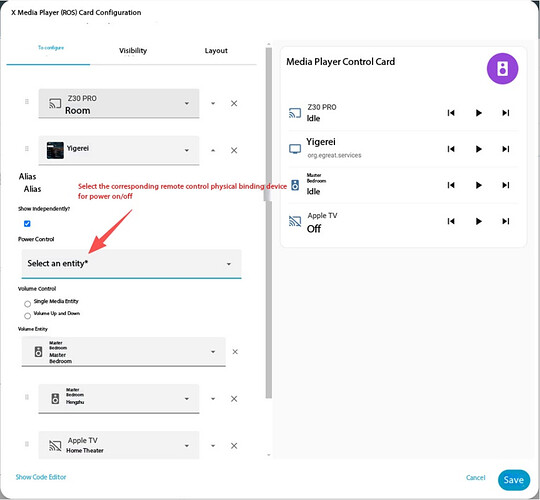Screen dimensions: 540x500
Task: Grab drag handle of Z30 PRO row
Action: click(x=27, y=102)
